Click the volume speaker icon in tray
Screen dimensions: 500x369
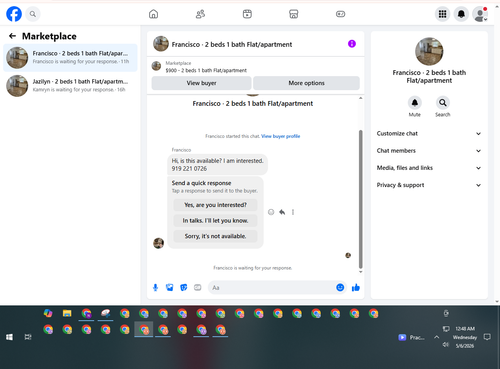coord(446,345)
